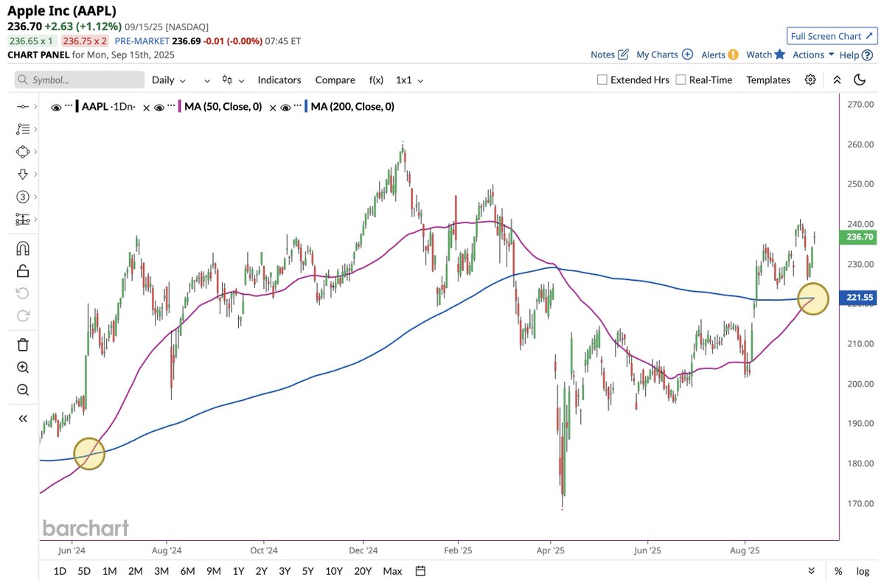Open the circled number 3 tool
Viewport: 884px width, 588px height.
pos(23,197)
